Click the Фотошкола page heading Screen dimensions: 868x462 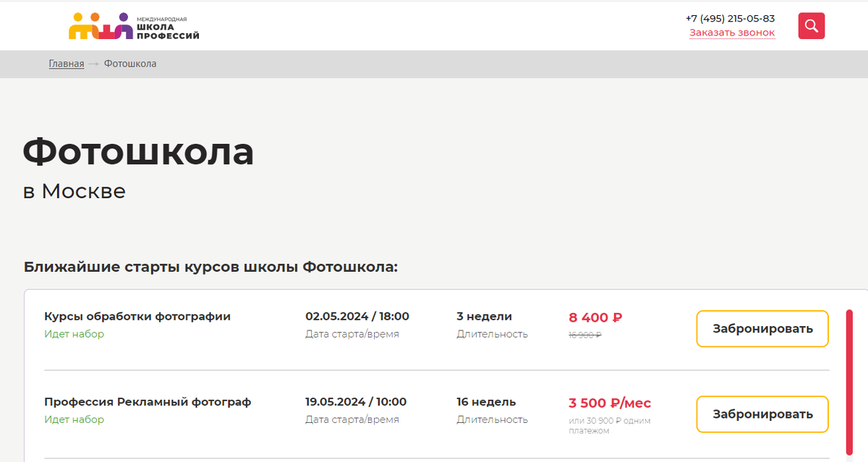coord(138,153)
